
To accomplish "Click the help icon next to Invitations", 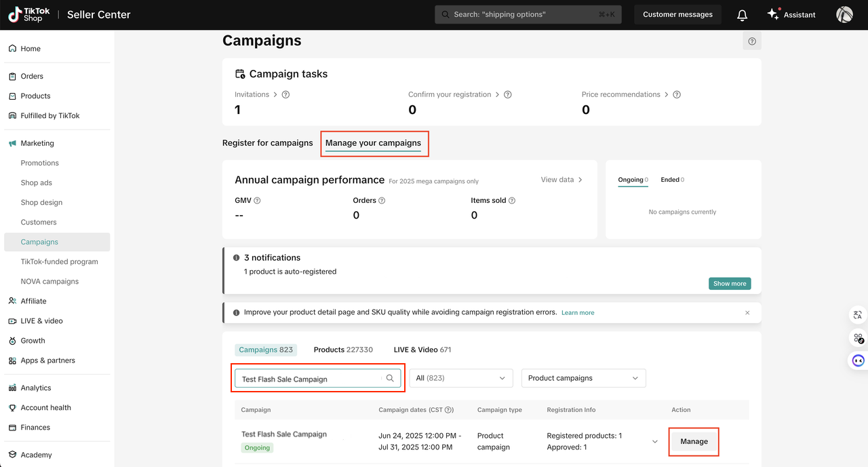I will (x=285, y=95).
